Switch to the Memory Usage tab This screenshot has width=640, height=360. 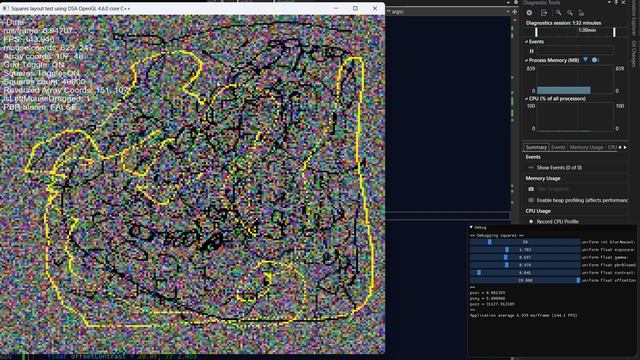click(587, 147)
